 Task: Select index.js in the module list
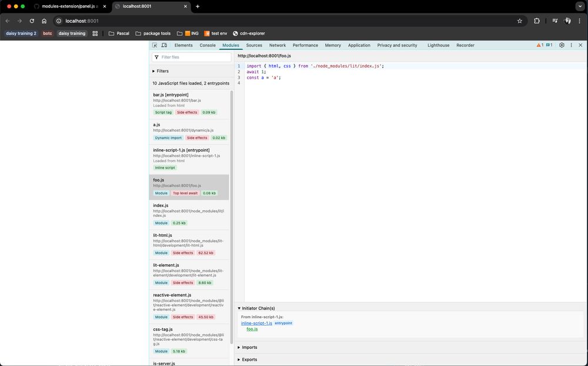(189, 215)
